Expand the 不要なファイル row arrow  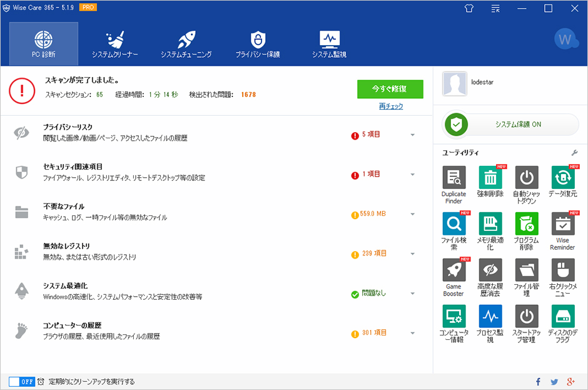412,214
